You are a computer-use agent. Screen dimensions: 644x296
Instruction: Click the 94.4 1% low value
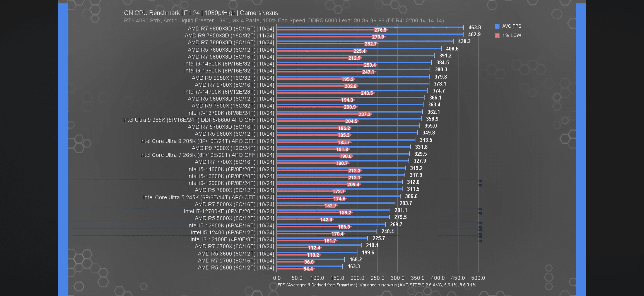pyautogui.click(x=308, y=269)
